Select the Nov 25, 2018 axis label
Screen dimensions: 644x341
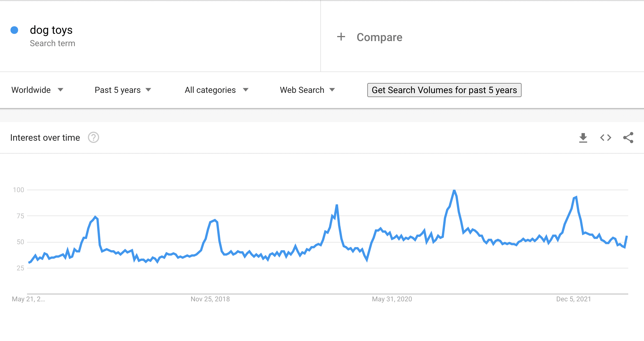210,299
